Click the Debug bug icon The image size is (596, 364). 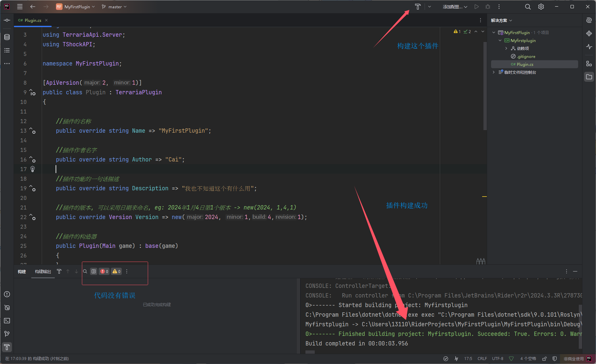click(488, 7)
